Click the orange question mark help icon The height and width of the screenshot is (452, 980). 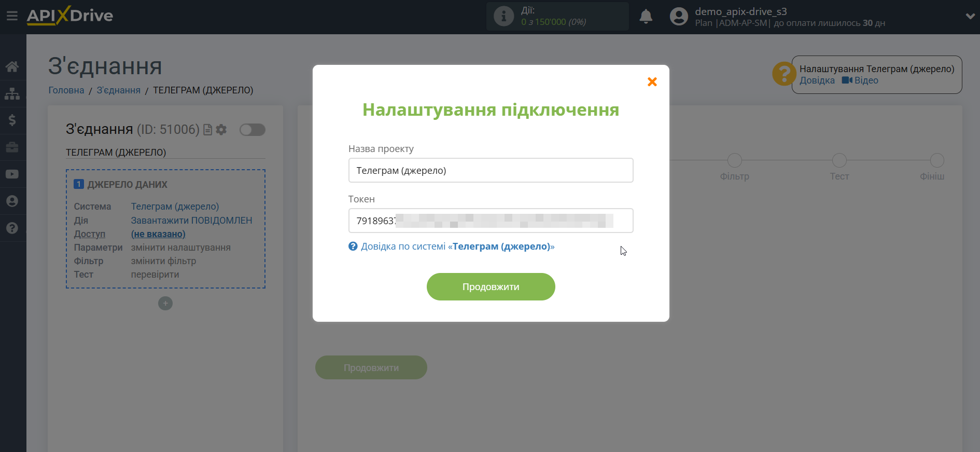coord(783,74)
